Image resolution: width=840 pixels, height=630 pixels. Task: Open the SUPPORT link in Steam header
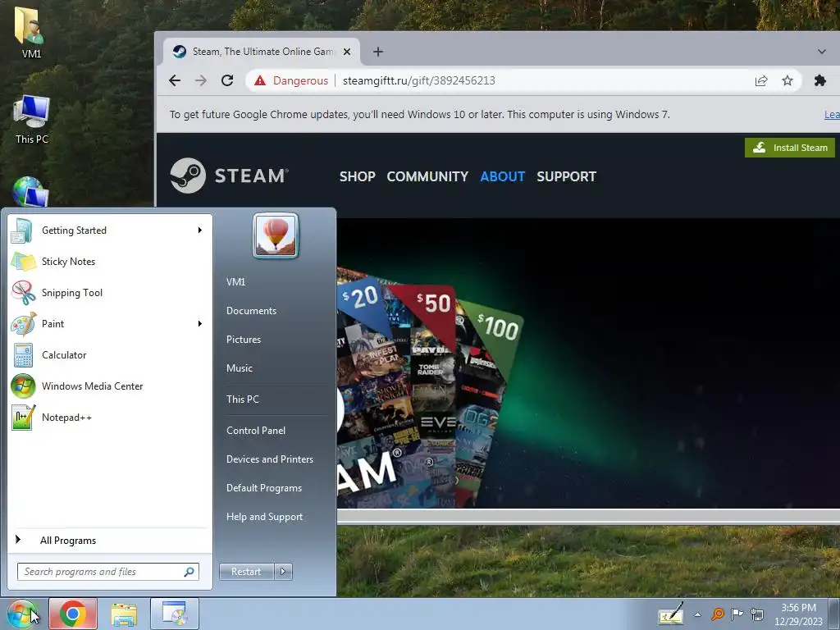[566, 176]
